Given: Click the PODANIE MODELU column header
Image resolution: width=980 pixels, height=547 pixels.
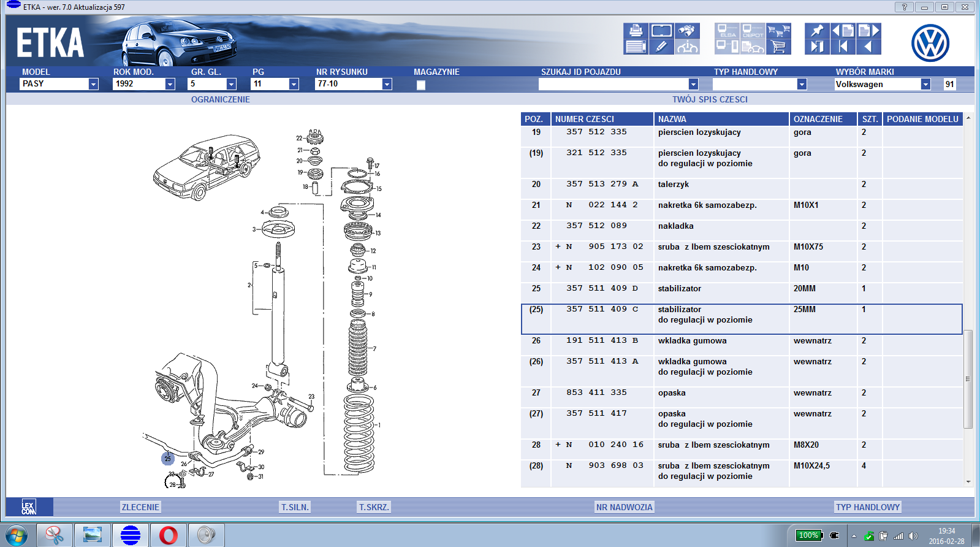Looking at the screenshot, I should [x=922, y=119].
